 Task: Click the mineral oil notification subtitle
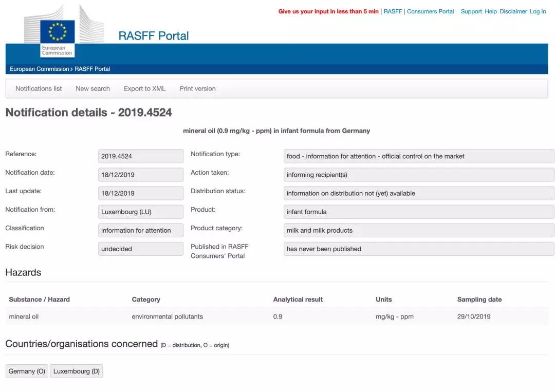pyautogui.click(x=276, y=130)
